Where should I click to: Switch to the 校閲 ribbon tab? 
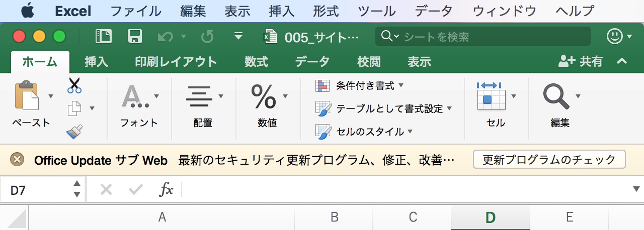[369, 62]
